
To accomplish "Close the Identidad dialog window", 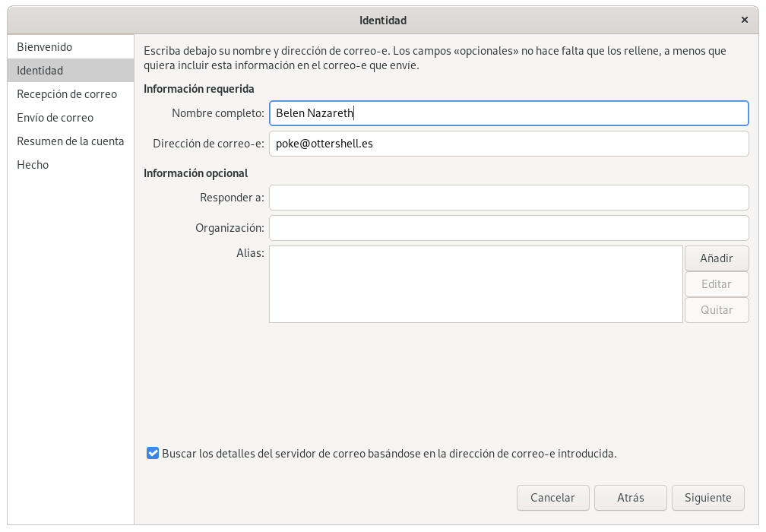I will coord(743,20).
